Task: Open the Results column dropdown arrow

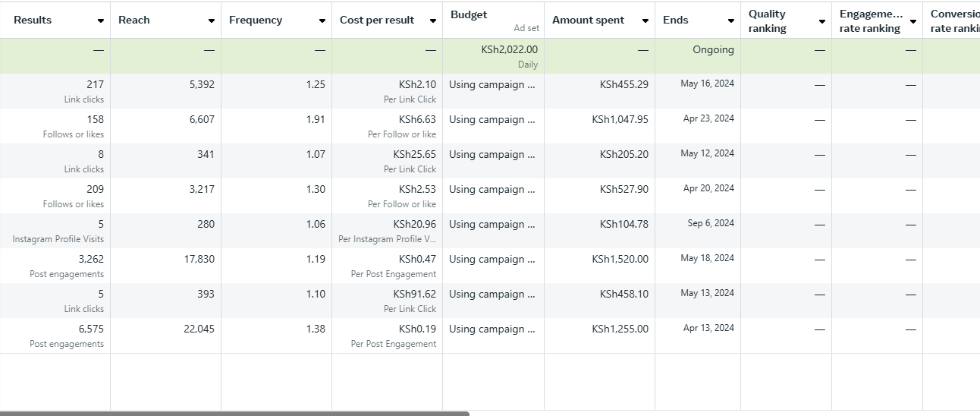Action: (x=101, y=20)
